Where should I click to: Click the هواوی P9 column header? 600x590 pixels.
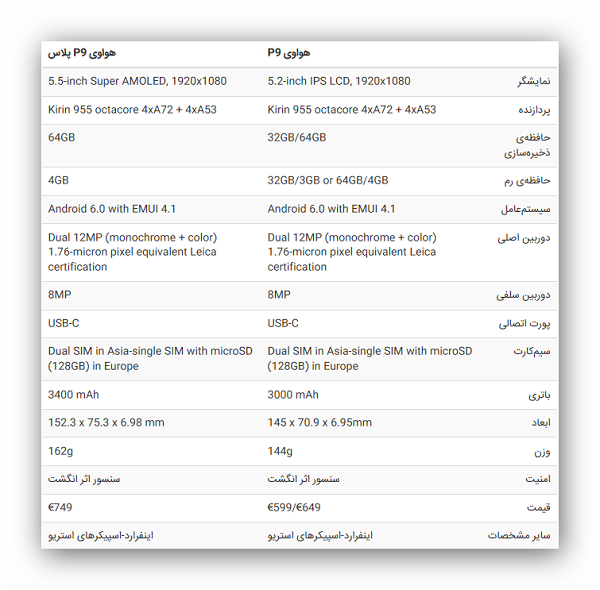289,53
